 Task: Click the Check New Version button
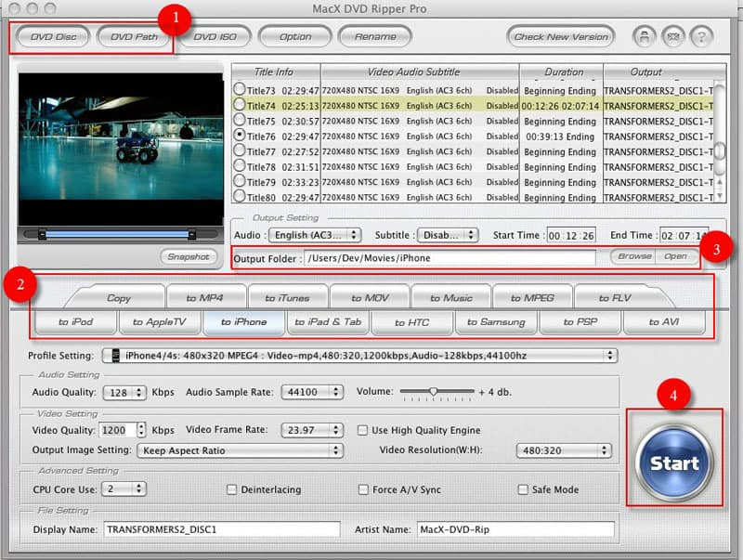561,37
